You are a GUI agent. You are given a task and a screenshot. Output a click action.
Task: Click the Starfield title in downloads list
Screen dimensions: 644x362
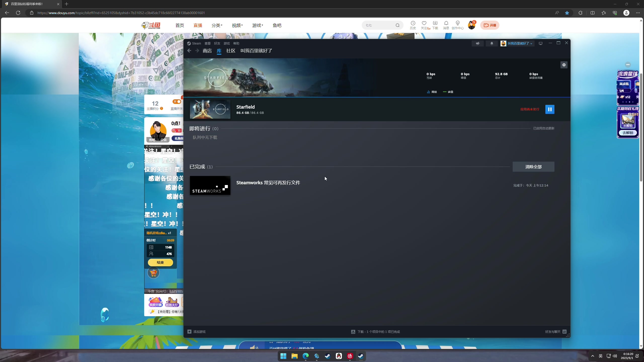pyautogui.click(x=246, y=107)
